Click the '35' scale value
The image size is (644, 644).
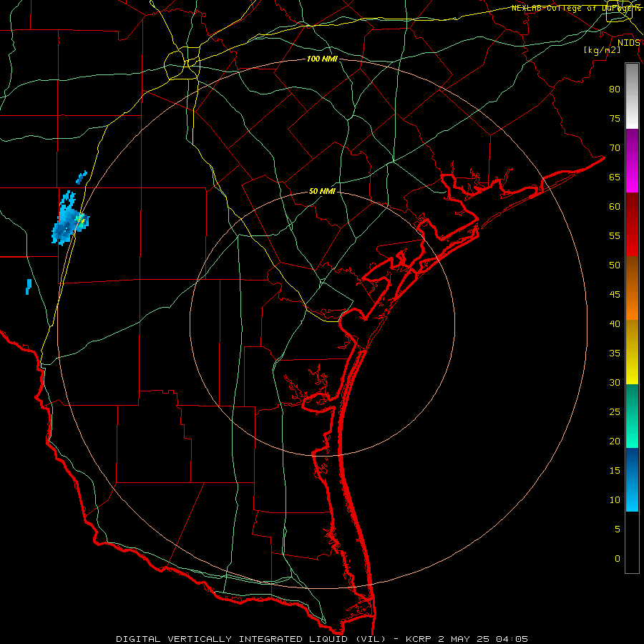(615, 353)
